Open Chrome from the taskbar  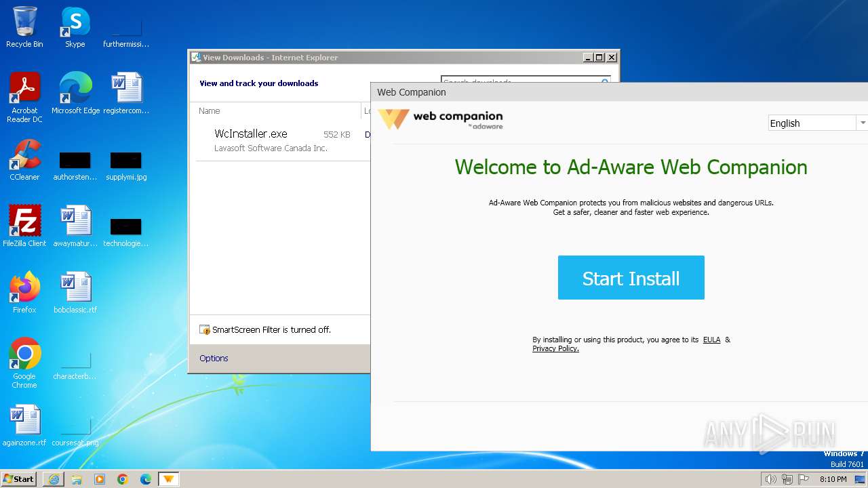[123, 479]
